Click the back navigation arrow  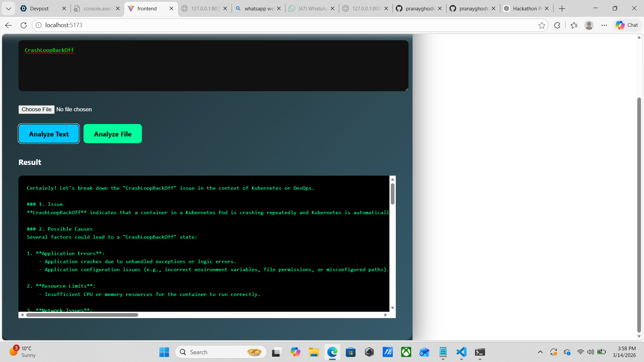coord(9,25)
